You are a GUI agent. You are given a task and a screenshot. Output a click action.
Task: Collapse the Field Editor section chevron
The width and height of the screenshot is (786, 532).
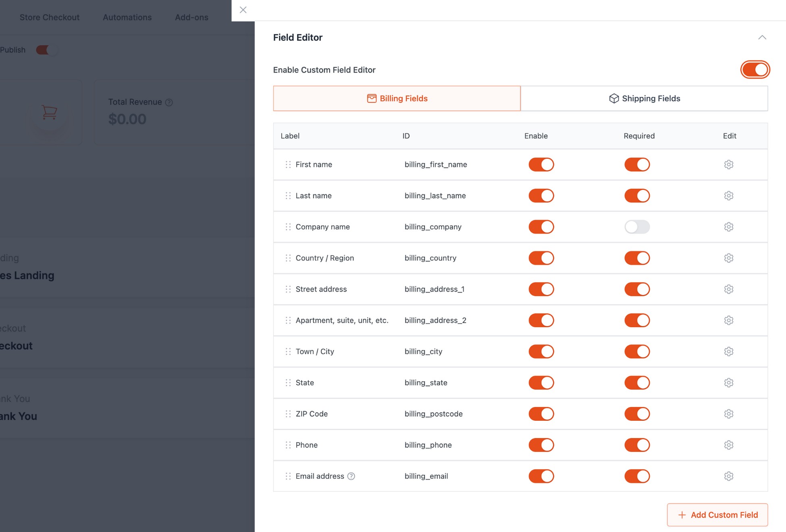[x=762, y=37]
